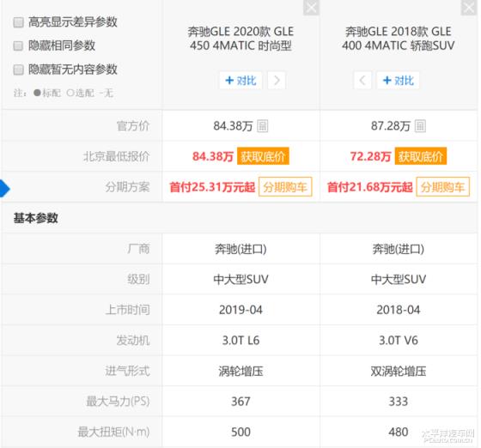Image resolution: width=481 pixels, height=448 pixels.
Task: Open 分期购车 for 首付21.68万元起
Action: pyautogui.click(x=442, y=186)
